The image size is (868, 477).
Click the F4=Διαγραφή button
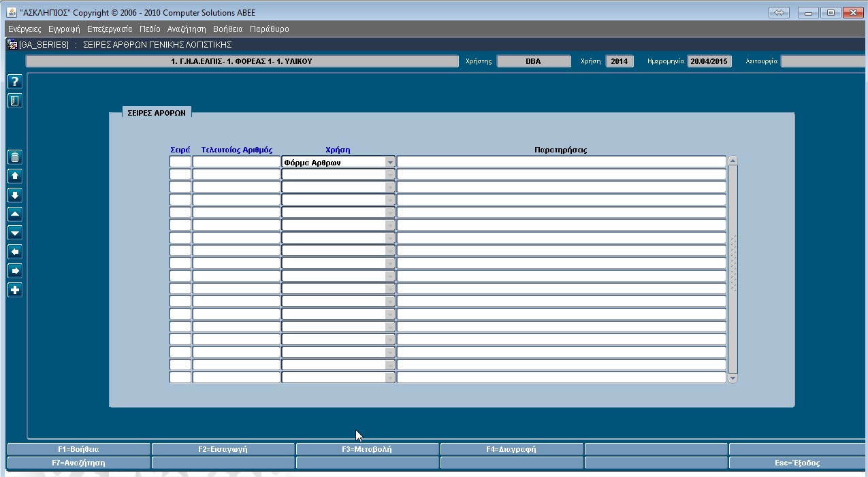(511, 449)
